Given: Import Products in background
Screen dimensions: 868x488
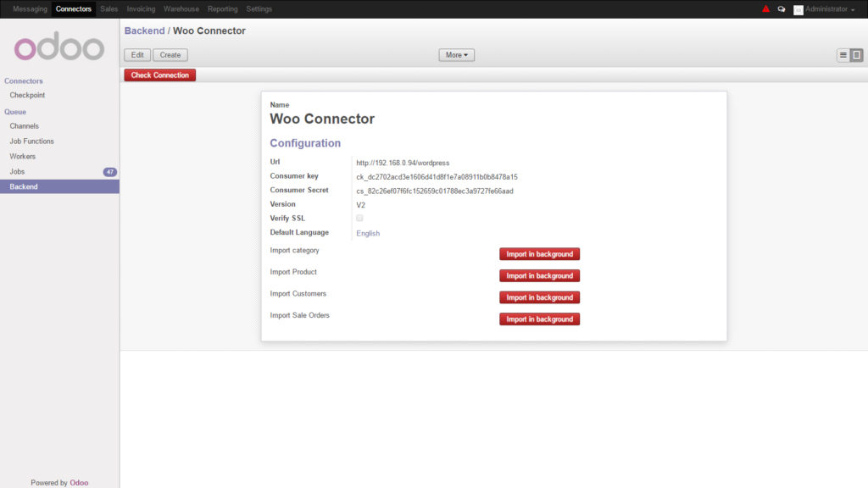Looking at the screenshot, I should [539, 275].
